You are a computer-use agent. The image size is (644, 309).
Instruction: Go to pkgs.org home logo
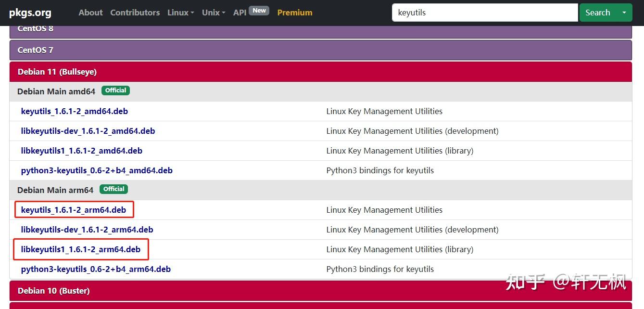pyautogui.click(x=30, y=13)
